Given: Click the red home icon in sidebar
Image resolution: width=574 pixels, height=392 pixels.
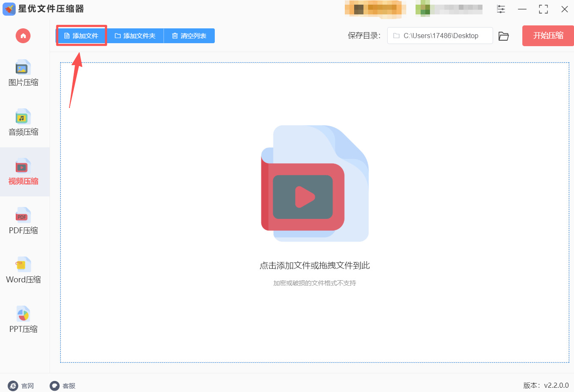Looking at the screenshot, I should 23,36.
